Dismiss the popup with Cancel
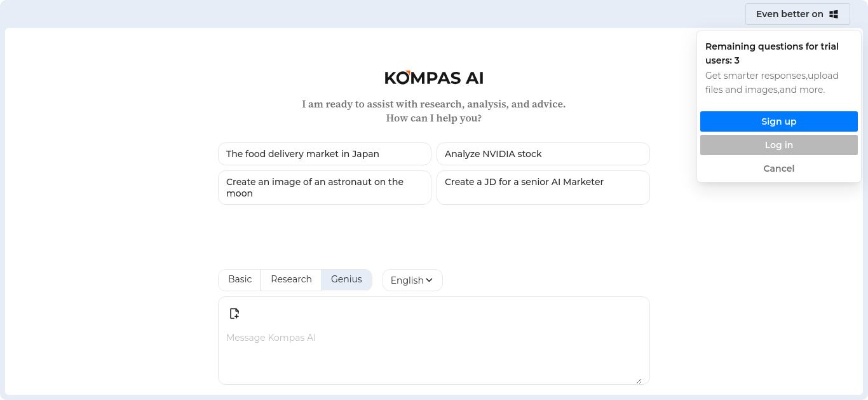The height and width of the screenshot is (400, 868). 779,169
